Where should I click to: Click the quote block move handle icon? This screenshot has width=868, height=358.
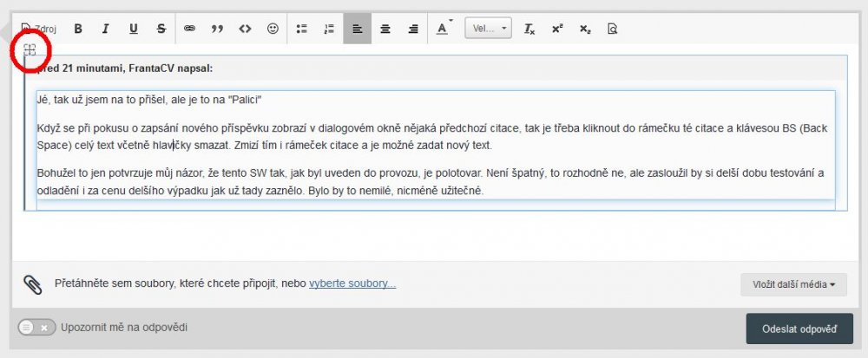coord(30,50)
